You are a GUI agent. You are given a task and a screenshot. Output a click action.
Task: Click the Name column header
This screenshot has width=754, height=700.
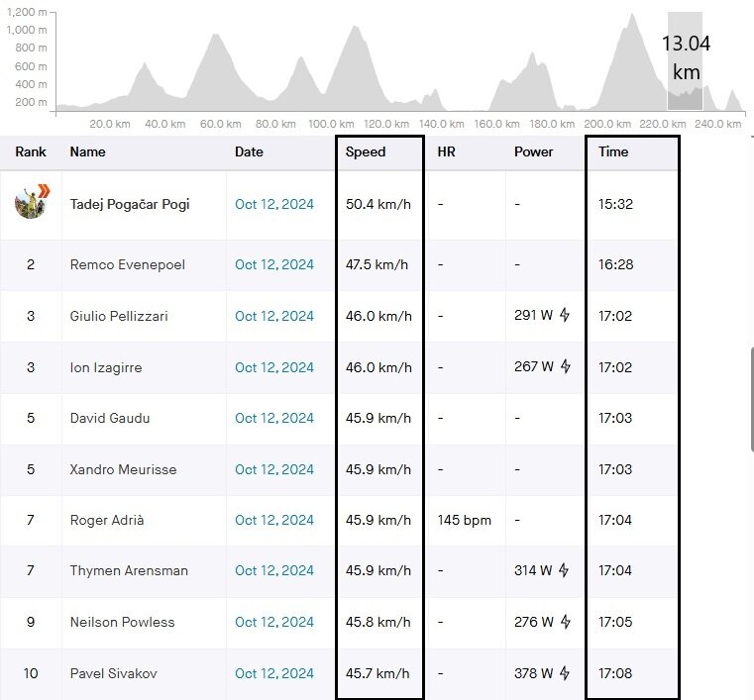(87, 152)
